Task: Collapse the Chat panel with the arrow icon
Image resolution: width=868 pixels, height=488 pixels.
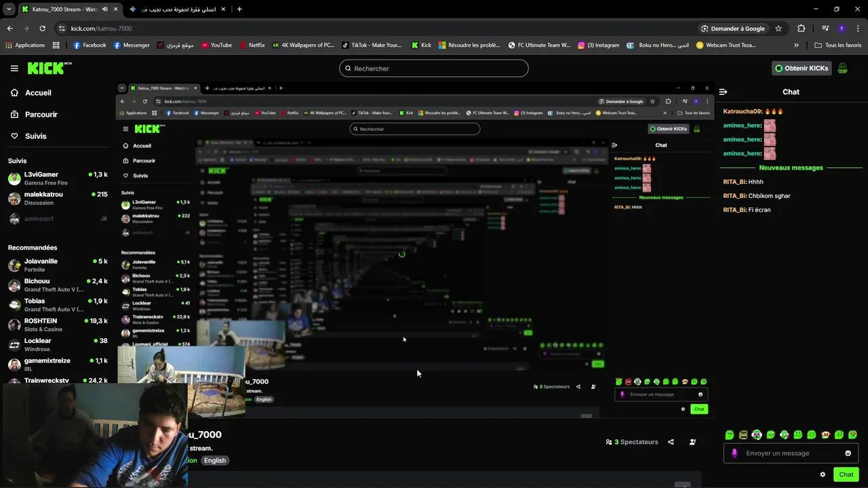Action: click(723, 91)
